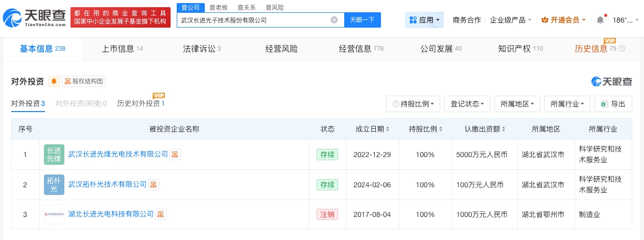Click 存续 status in the 武汉拓朴光 row
Screen dimensions: 644x240
click(x=327, y=185)
